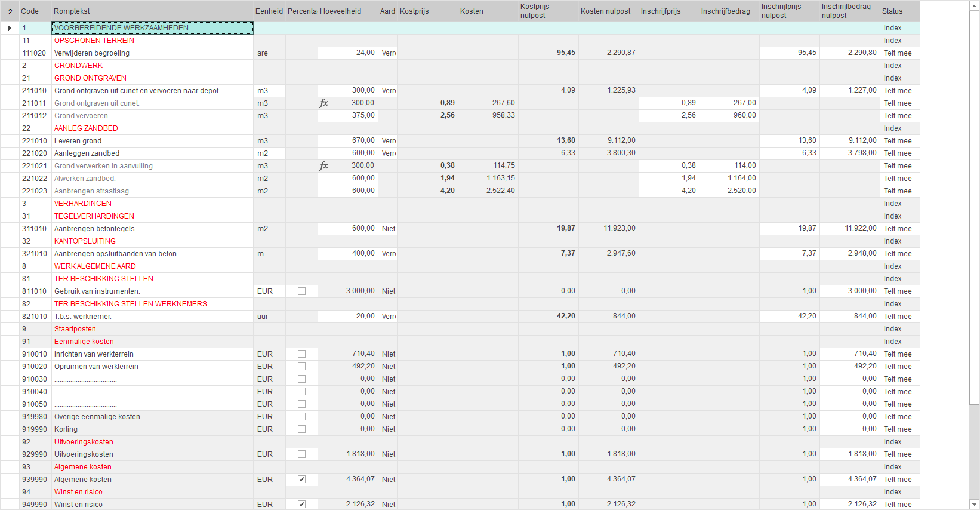Click the scrollbar up arrow
Screen dimensions: 980x510
(974, 5)
